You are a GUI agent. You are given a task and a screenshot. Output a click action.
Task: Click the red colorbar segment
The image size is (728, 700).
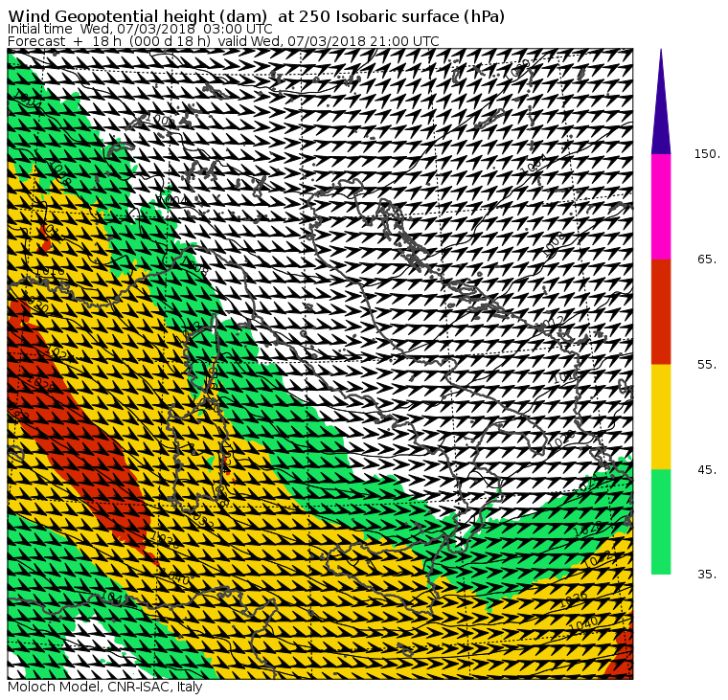661,312
